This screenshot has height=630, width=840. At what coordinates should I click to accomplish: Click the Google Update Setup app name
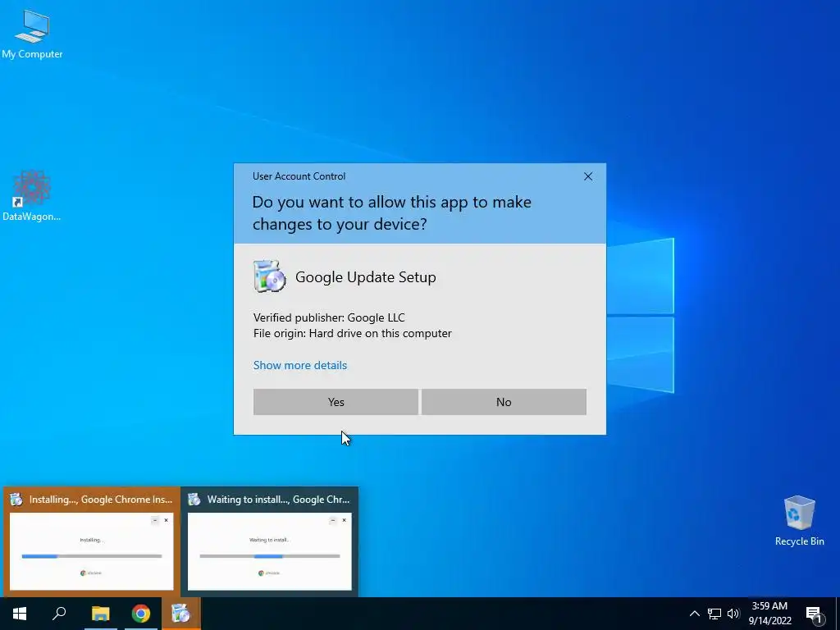pyautogui.click(x=365, y=277)
